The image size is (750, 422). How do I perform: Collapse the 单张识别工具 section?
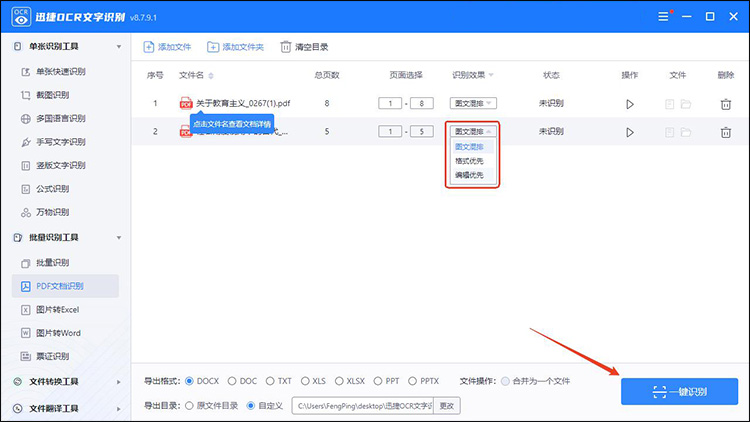(119, 47)
